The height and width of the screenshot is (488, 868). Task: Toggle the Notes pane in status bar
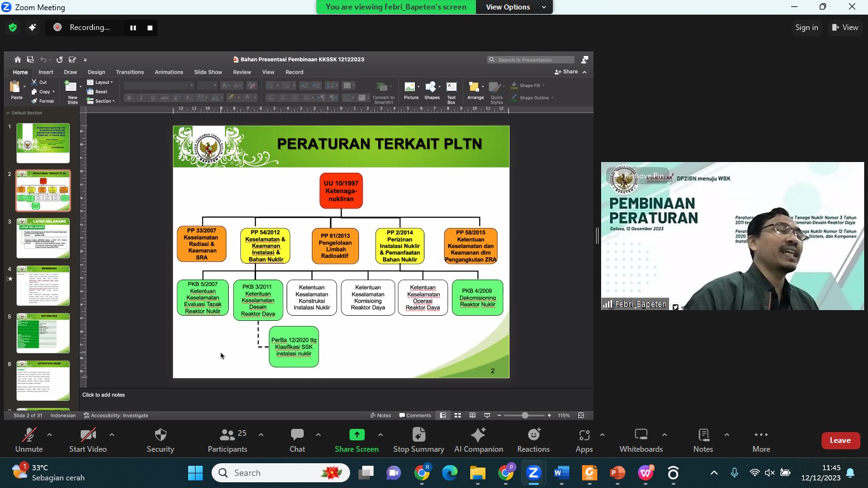(x=381, y=416)
